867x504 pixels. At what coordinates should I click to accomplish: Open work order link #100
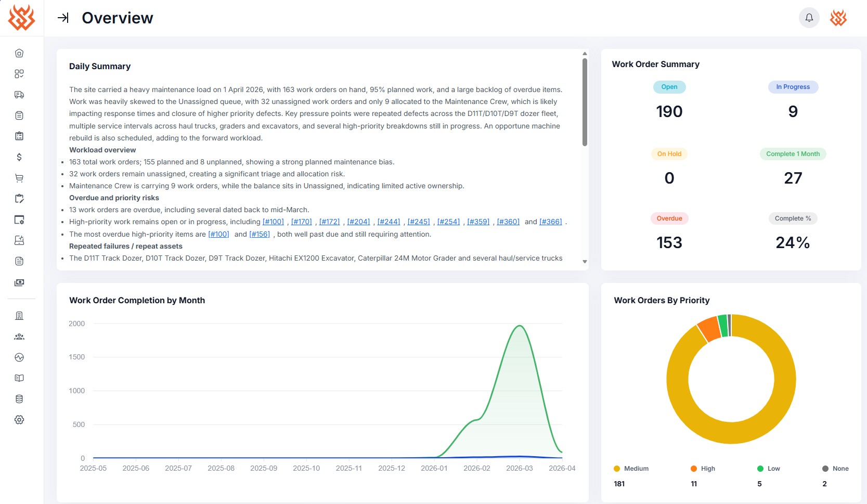pyautogui.click(x=273, y=222)
